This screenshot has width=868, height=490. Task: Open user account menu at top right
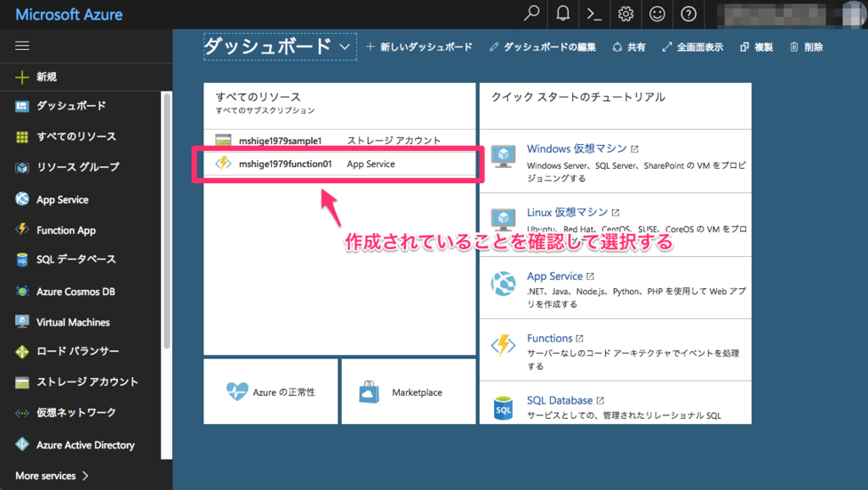point(793,14)
